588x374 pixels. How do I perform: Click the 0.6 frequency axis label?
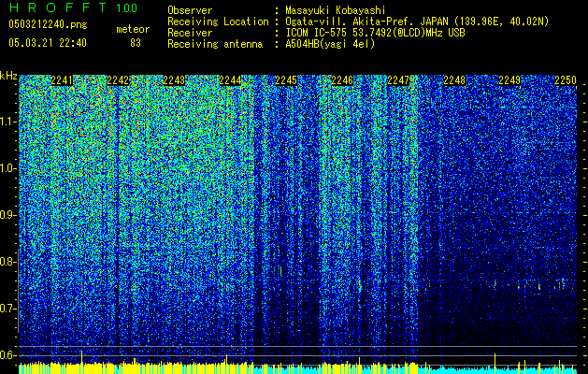click(x=8, y=355)
